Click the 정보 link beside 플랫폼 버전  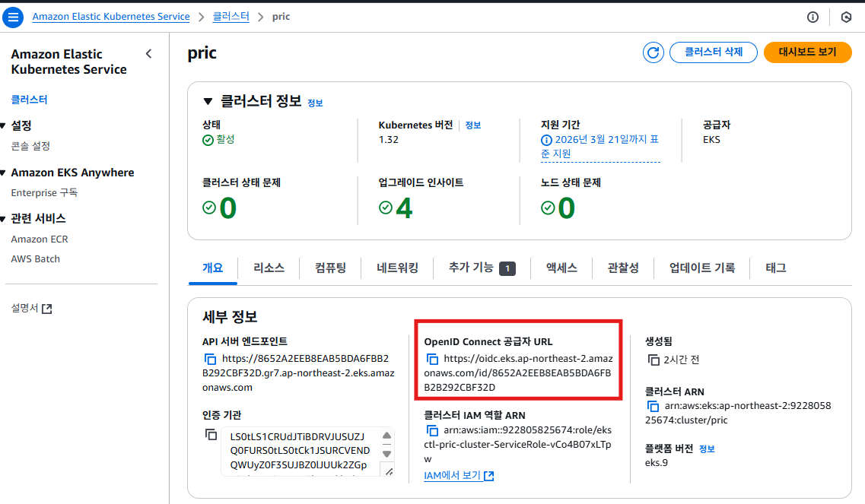pos(707,449)
